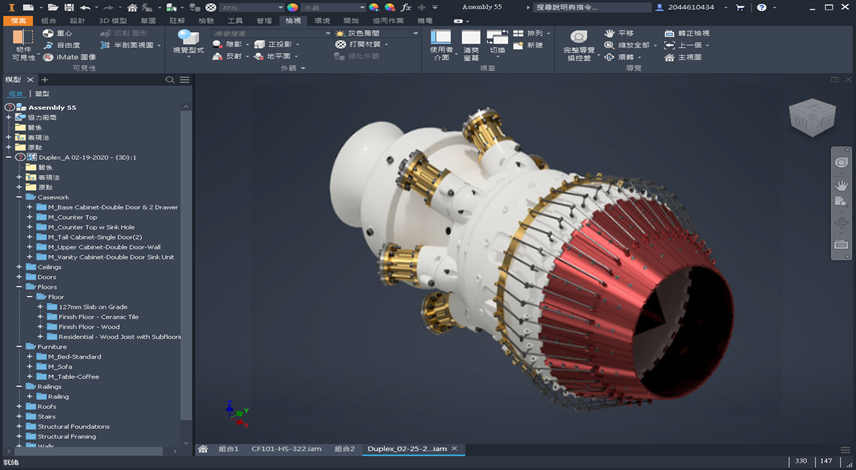The image size is (856, 470).
Task: Expand the Structural Foundations folder node
Action: pos(19,426)
